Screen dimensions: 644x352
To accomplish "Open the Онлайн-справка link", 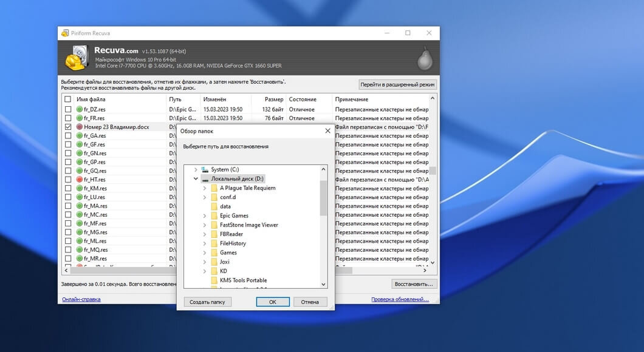I will click(x=81, y=299).
